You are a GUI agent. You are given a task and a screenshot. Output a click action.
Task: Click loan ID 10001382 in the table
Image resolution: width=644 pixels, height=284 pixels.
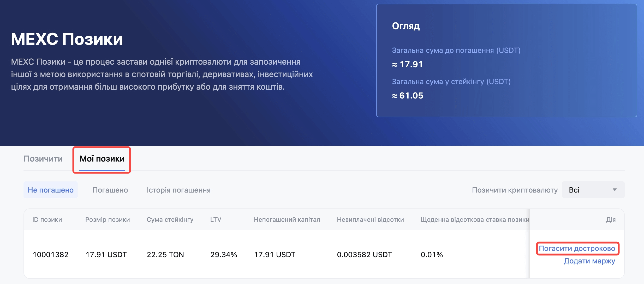pos(51,255)
